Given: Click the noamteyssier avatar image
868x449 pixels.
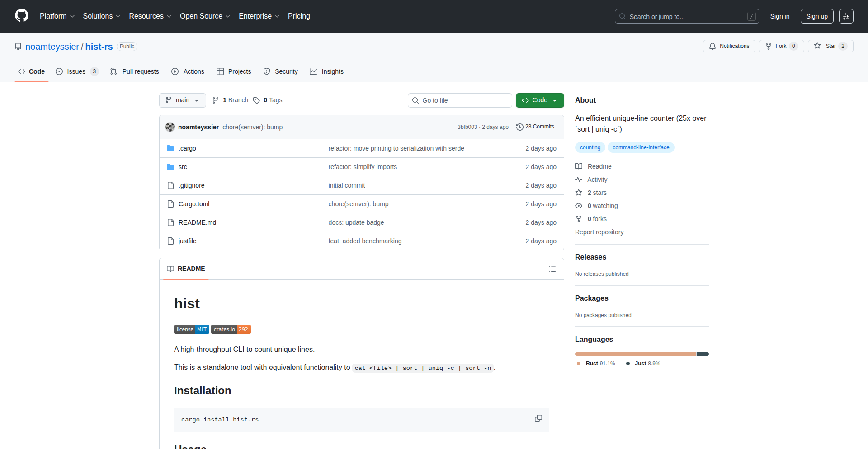Looking at the screenshot, I should (170, 127).
